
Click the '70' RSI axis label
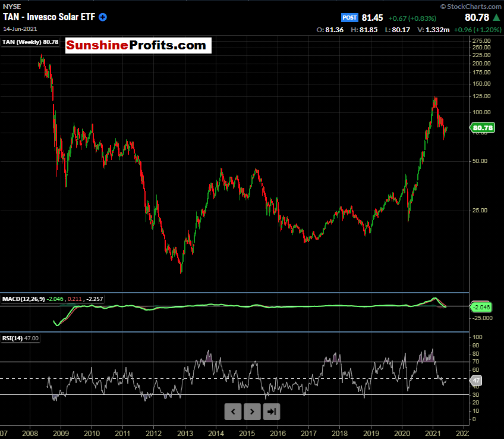pos(475,362)
